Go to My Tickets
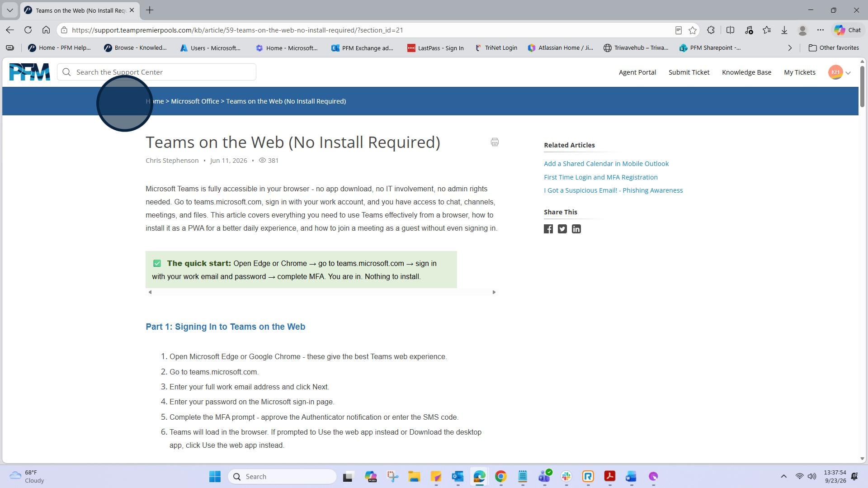Image resolution: width=868 pixels, height=488 pixels. coord(799,72)
